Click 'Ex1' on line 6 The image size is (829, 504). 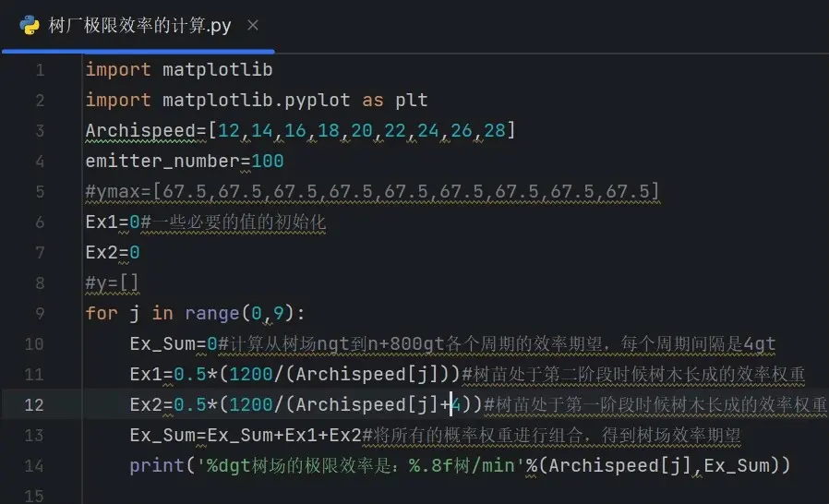coord(102,222)
